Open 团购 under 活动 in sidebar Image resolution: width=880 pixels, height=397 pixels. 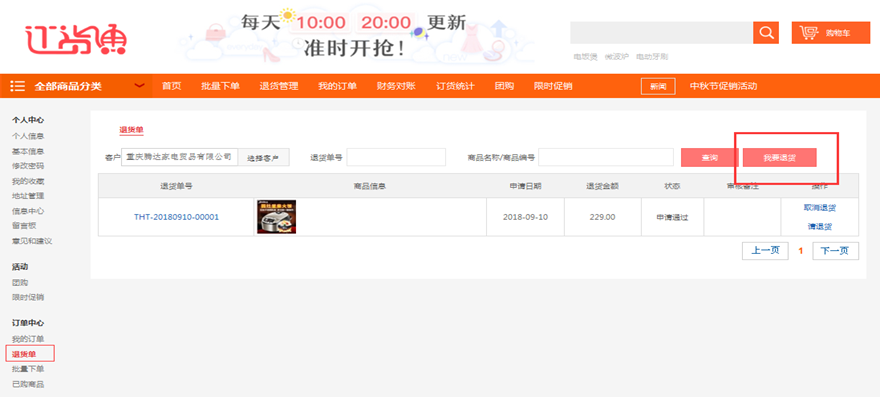pos(20,282)
